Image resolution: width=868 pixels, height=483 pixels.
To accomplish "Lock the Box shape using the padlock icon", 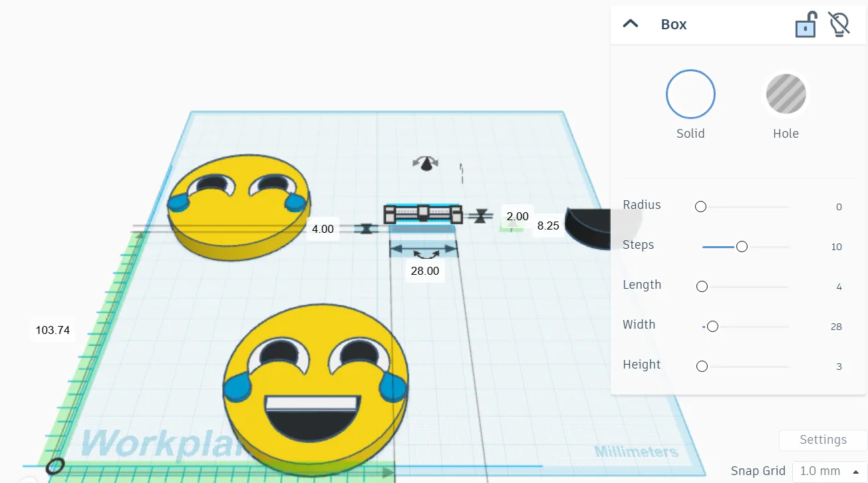I will click(x=805, y=24).
